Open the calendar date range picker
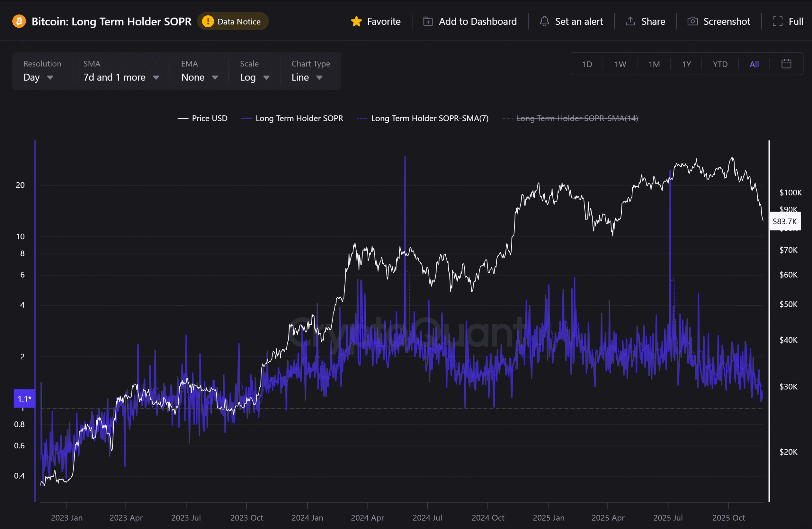Viewport: 812px width, 529px height. pos(786,64)
